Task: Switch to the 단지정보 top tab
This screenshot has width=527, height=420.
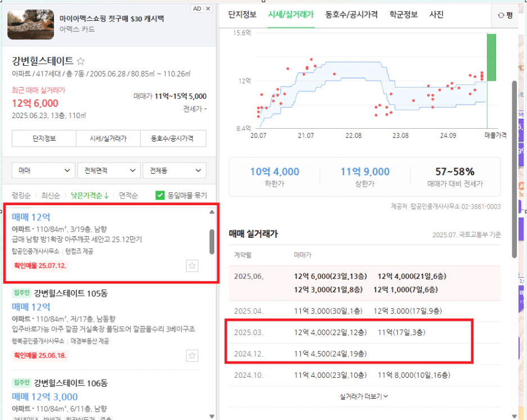Action: pyautogui.click(x=242, y=15)
